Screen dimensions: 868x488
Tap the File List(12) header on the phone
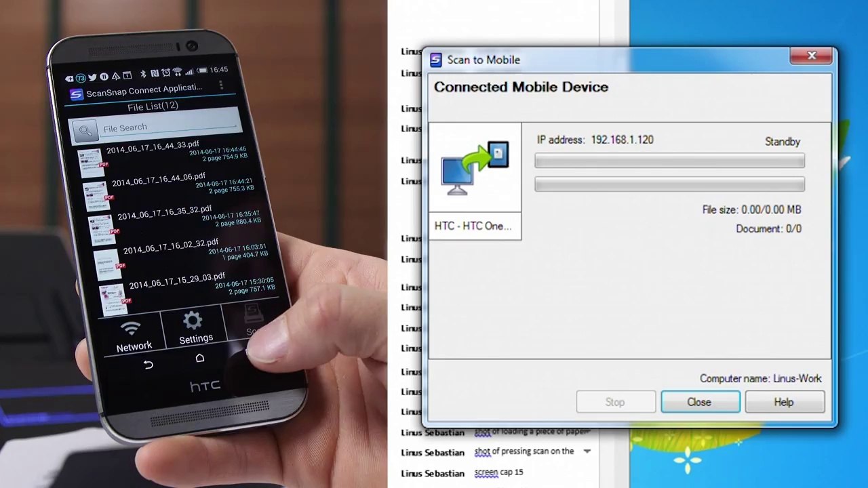click(x=153, y=106)
